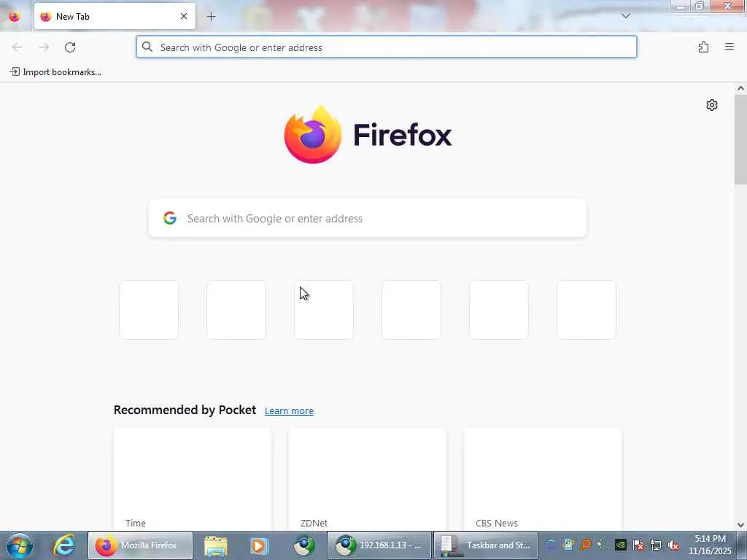The image size is (747, 560).
Task: Click the Show desktop strip at taskbar end
Action: pyautogui.click(x=742, y=545)
